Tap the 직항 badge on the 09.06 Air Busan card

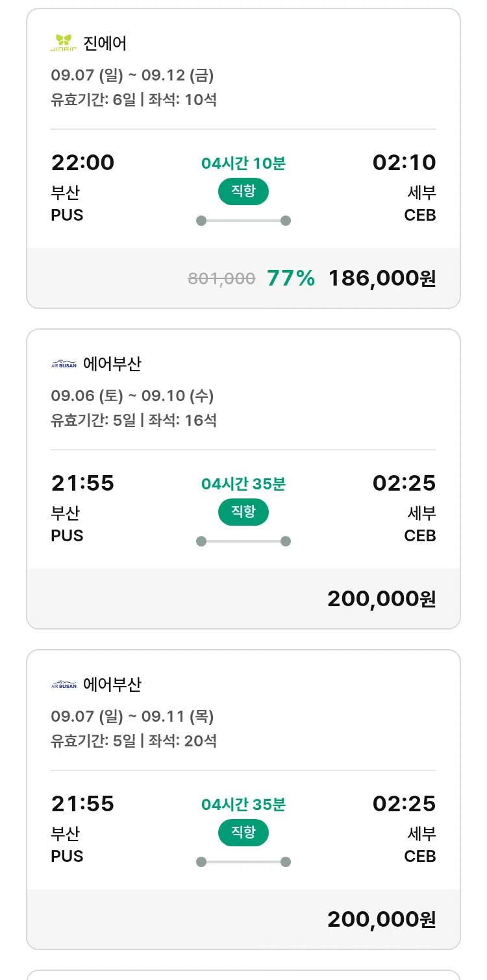(x=243, y=512)
